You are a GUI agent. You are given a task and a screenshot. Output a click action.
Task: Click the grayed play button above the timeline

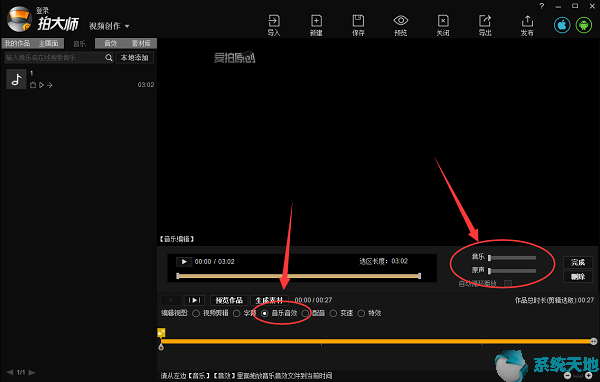coord(171,300)
